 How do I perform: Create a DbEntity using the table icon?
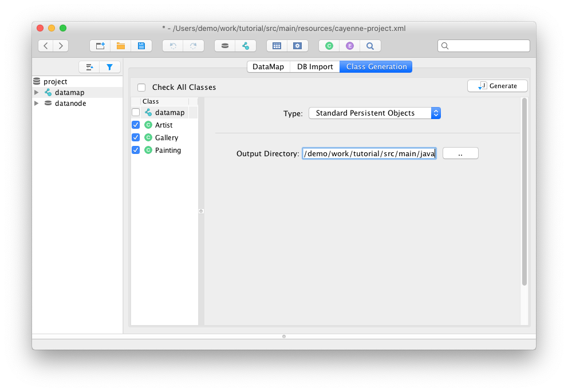point(277,46)
